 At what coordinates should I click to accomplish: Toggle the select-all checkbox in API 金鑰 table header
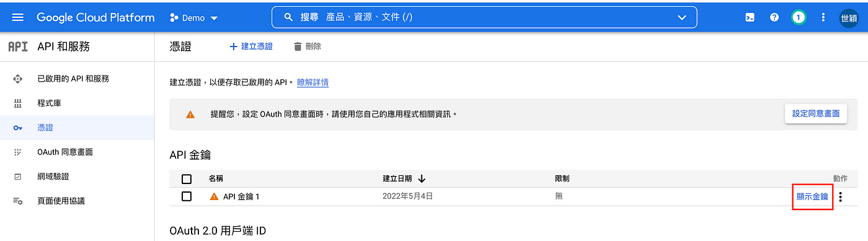pos(187,179)
